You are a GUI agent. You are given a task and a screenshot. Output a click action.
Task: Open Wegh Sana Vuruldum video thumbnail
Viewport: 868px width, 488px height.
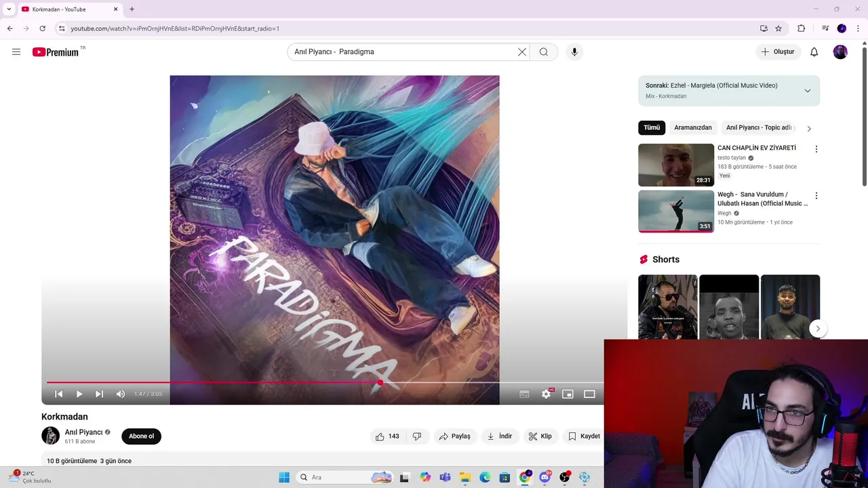676,211
